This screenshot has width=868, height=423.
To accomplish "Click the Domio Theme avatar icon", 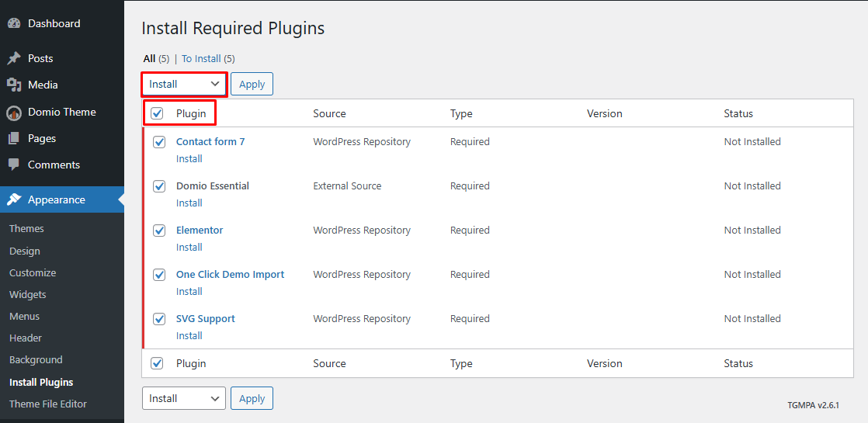I will pyautogui.click(x=14, y=113).
